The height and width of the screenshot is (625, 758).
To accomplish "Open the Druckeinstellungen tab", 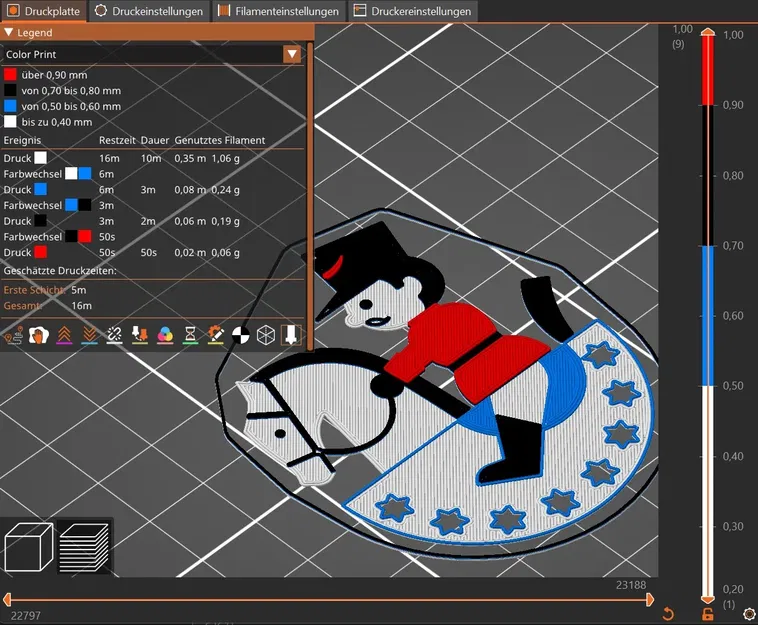I will pos(149,11).
